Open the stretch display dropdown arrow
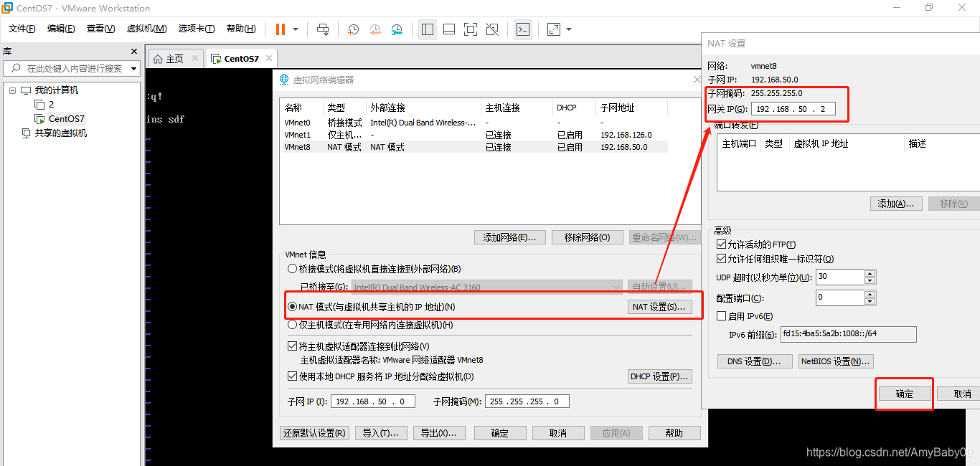The height and width of the screenshot is (466, 980). tap(569, 29)
